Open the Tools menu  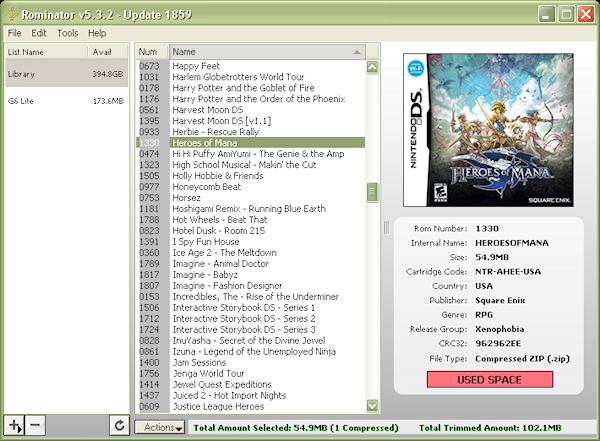[x=68, y=33]
